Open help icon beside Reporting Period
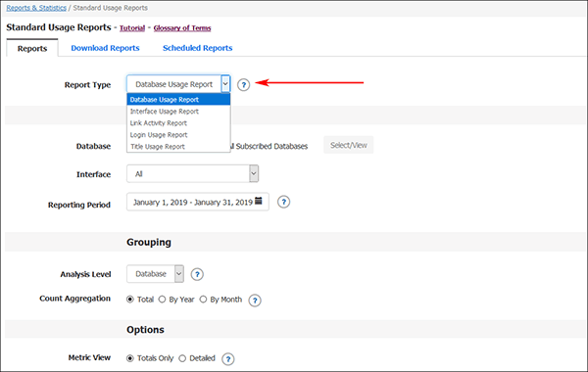 [283, 202]
